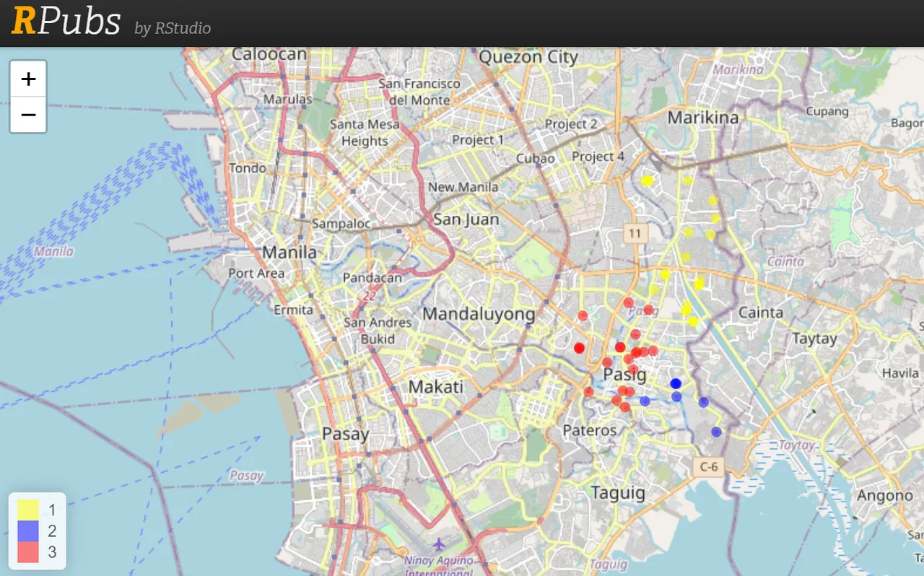Click the isolated blue marker near C-6 road
924x576 pixels.
point(716,432)
